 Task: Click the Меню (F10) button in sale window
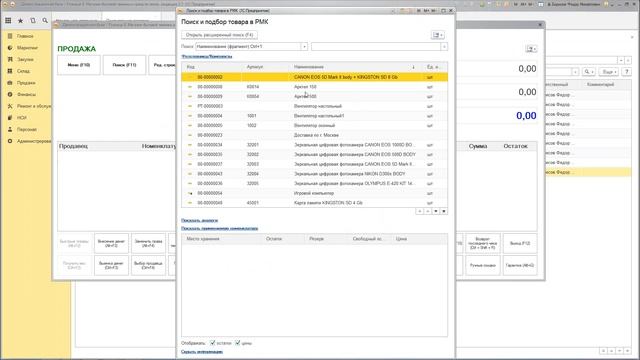79,65
